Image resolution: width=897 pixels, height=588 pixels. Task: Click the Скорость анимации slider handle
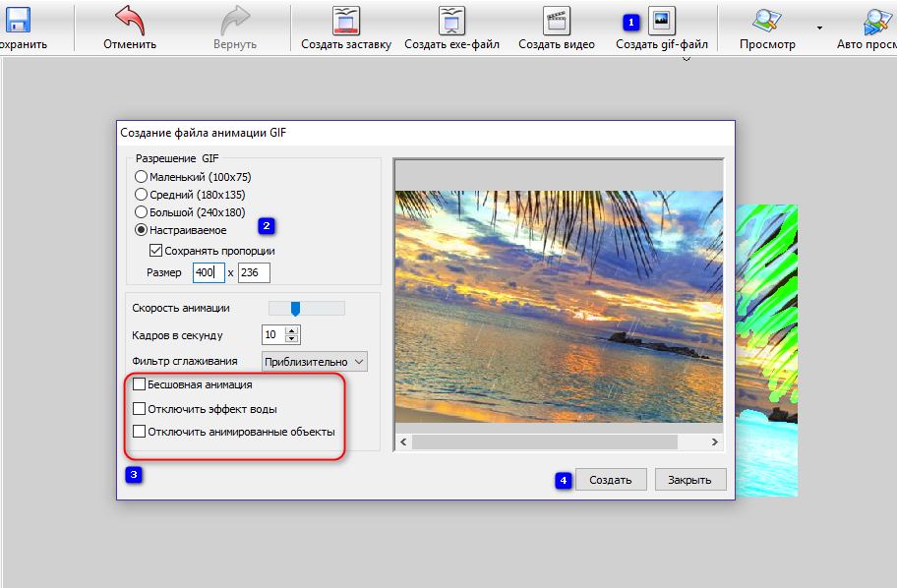tap(295, 309)
